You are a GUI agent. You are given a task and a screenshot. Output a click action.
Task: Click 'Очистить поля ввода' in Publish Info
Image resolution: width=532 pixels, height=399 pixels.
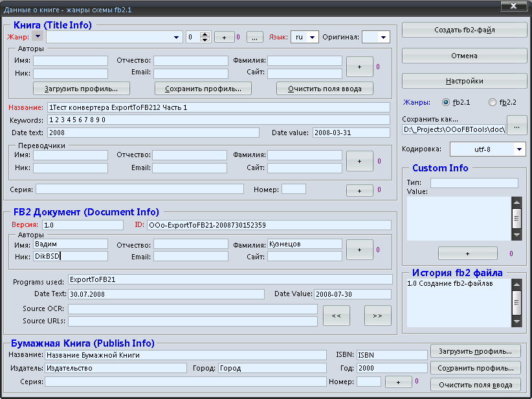(476, 385)
